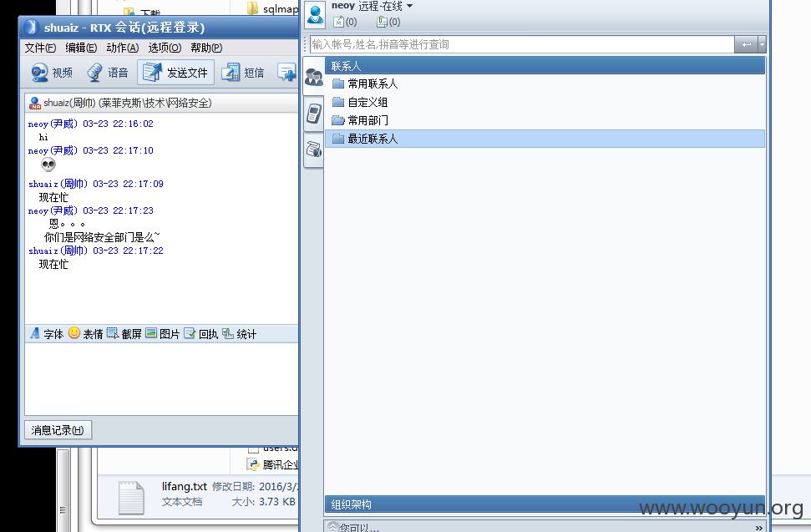The image size is (811, 532).
Task: Click the 'hi' message text
Action: click(43, 138)
